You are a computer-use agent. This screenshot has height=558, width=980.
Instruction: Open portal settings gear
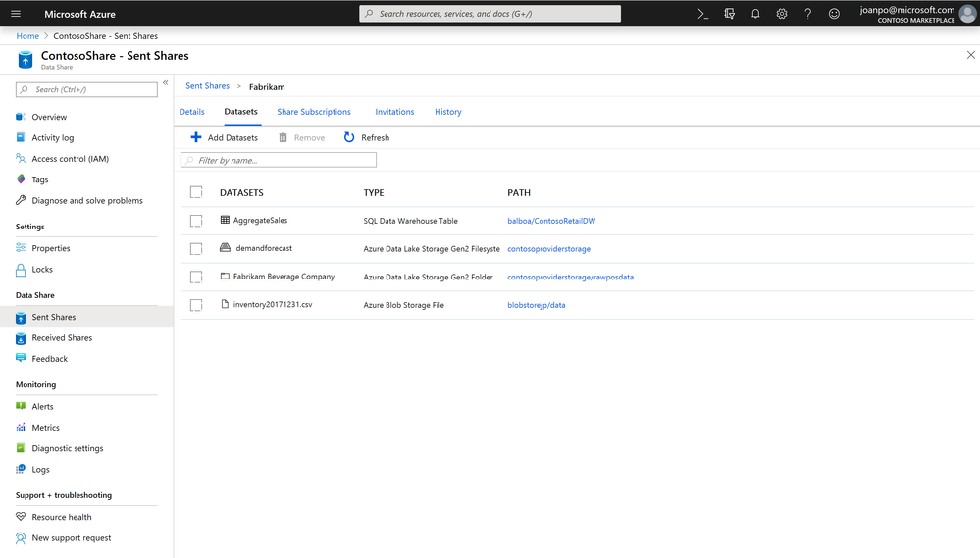coord(782,14)
